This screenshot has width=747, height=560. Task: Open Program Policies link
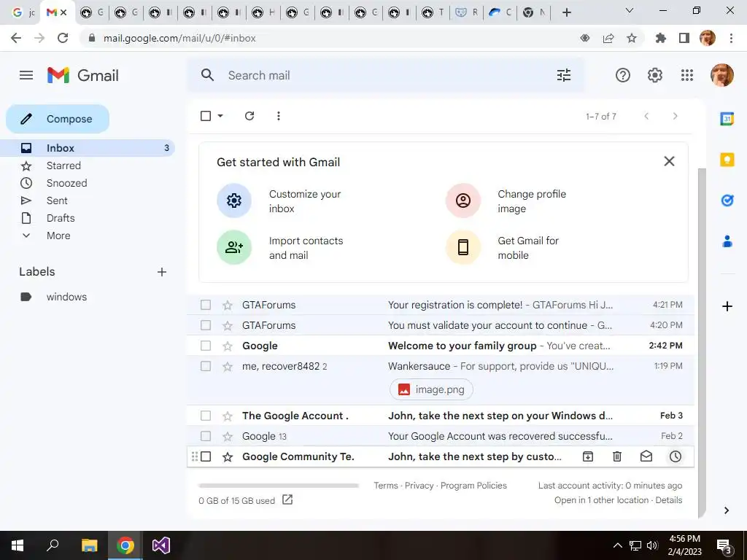coord(473,485)
